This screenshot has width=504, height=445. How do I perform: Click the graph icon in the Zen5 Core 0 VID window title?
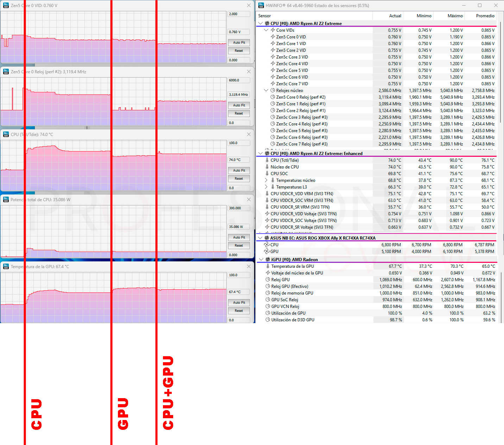pyautogui.click(x=6, y=6)
